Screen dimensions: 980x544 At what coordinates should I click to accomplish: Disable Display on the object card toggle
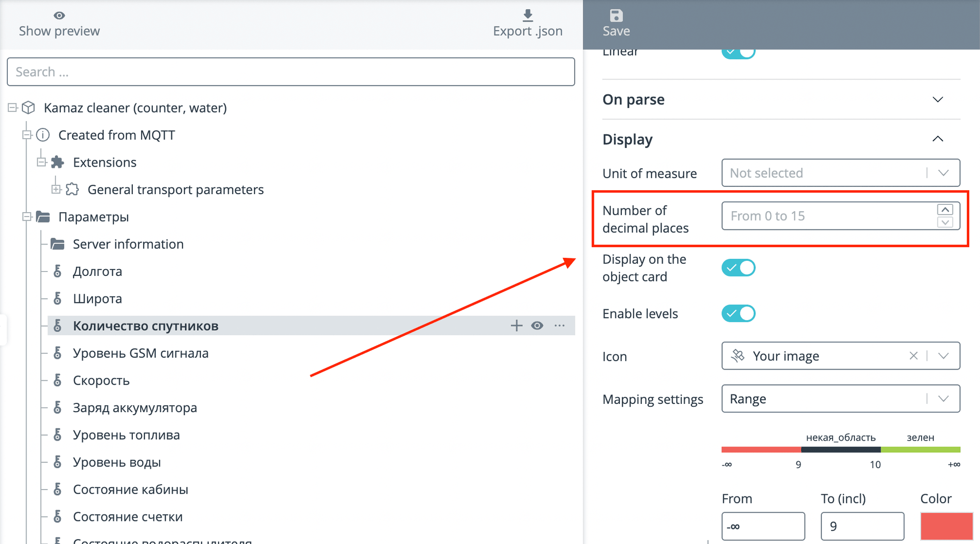pos(738,268)
